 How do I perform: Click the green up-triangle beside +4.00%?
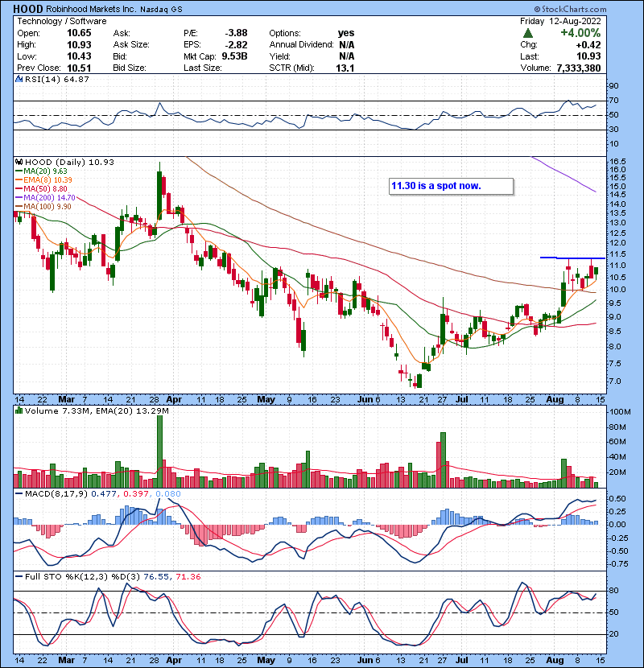coord(527,33)
